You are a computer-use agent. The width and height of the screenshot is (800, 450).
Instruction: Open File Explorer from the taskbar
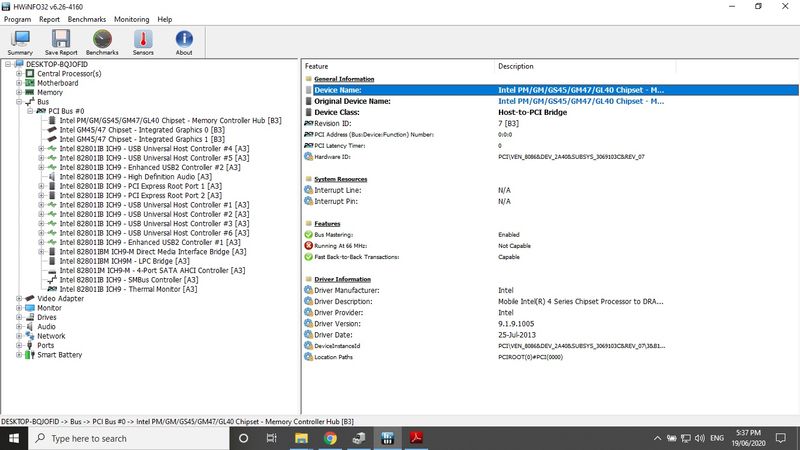(301, 438)
